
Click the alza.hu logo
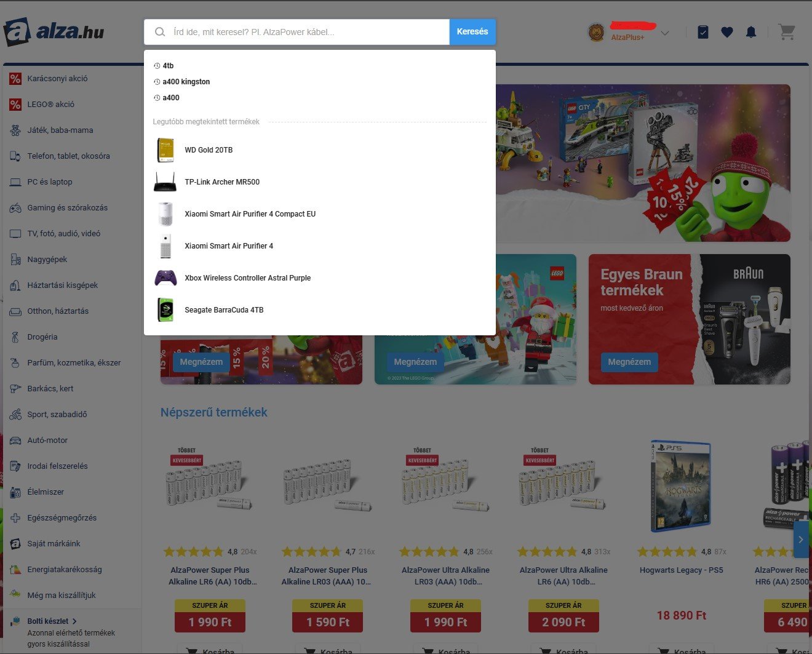click(54, 32)
